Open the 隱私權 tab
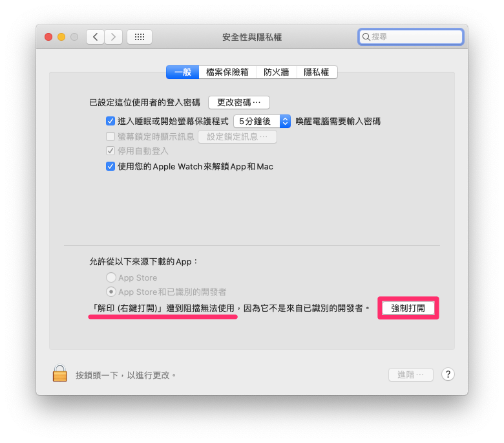The image size is (504, 443). point(317,72)
